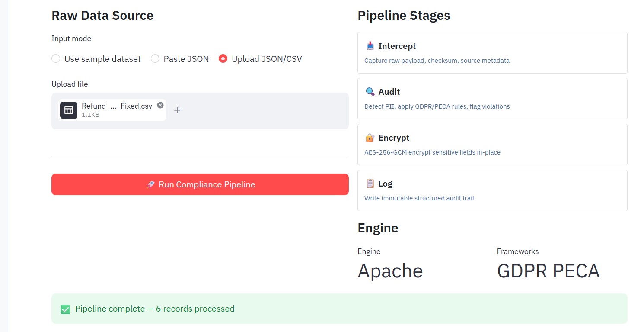Click the 1.1KB file size text
The height and width of the screenshot is (332, 644).
[90, 115]
